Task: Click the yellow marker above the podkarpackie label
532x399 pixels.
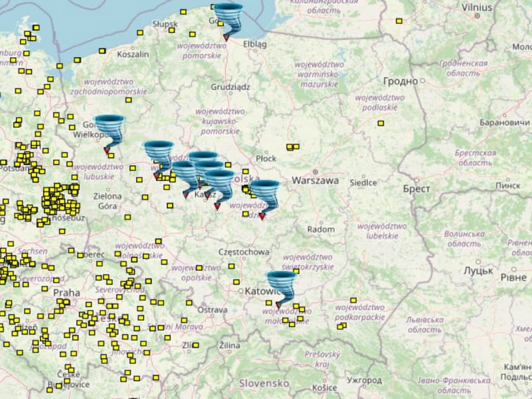Action: tap(353, 301)
